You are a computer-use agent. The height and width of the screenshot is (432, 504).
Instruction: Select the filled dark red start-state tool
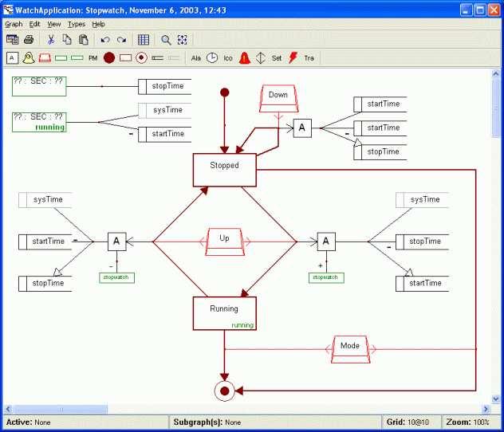click(x=109, y=58)
